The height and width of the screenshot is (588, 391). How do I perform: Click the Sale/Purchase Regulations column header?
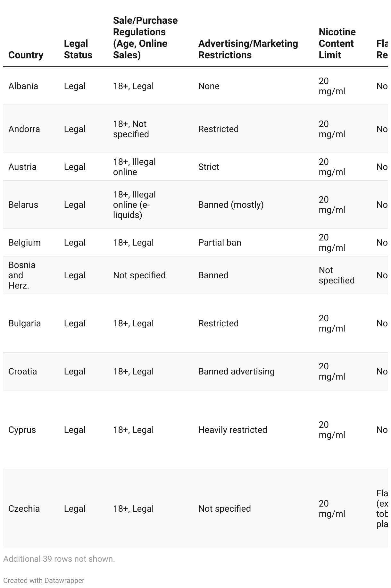point(145,38)
